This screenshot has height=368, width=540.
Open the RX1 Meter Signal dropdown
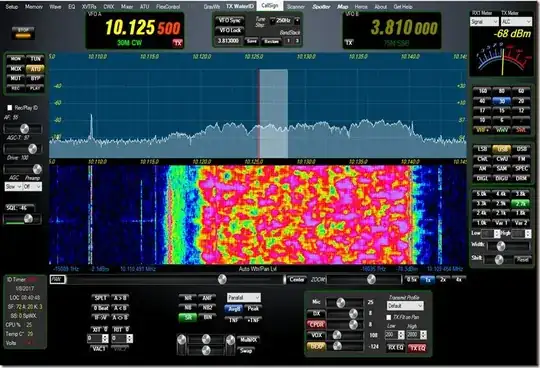point(484,22)
